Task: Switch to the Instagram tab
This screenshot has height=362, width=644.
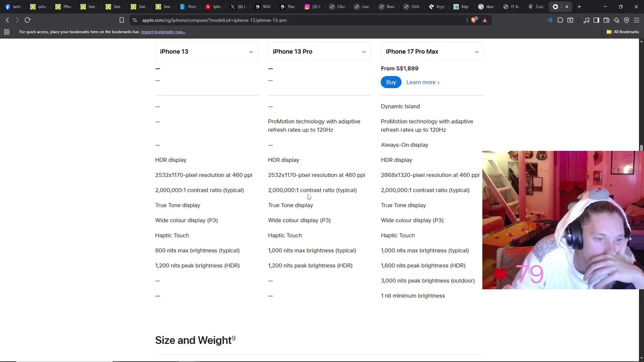Action: point(313,7)
